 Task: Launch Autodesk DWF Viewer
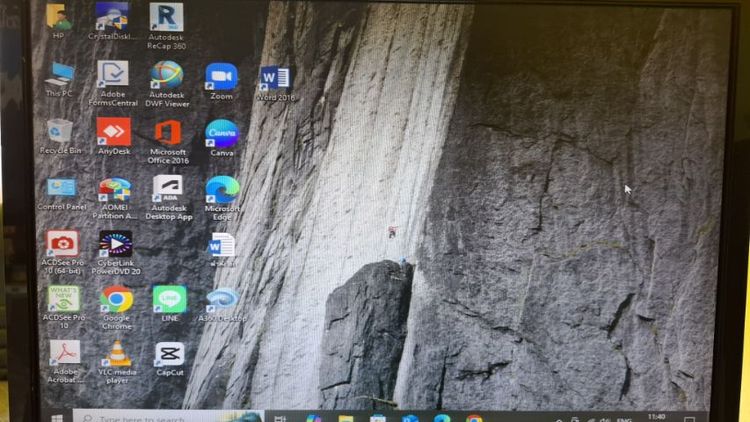167,83
